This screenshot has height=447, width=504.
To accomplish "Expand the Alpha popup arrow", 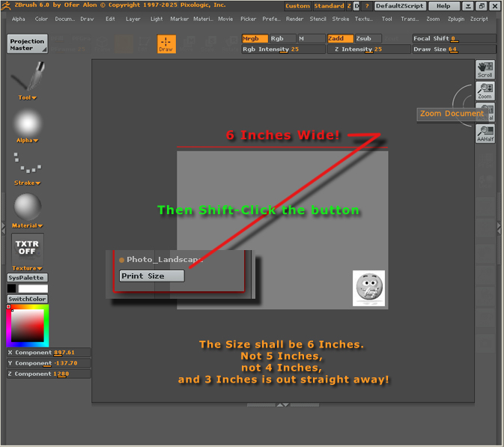I will click(x=36, y=141).
